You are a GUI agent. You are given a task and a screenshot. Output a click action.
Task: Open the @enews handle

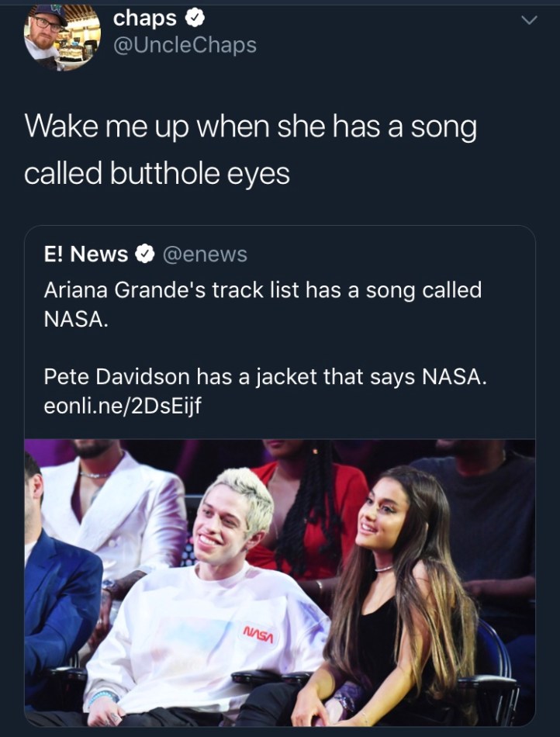click(x=205, y=254)
